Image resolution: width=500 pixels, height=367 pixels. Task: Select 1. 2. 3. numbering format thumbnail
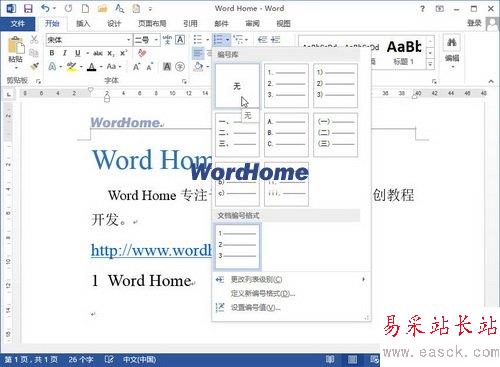pyautogui.click(x=286, y=86)
